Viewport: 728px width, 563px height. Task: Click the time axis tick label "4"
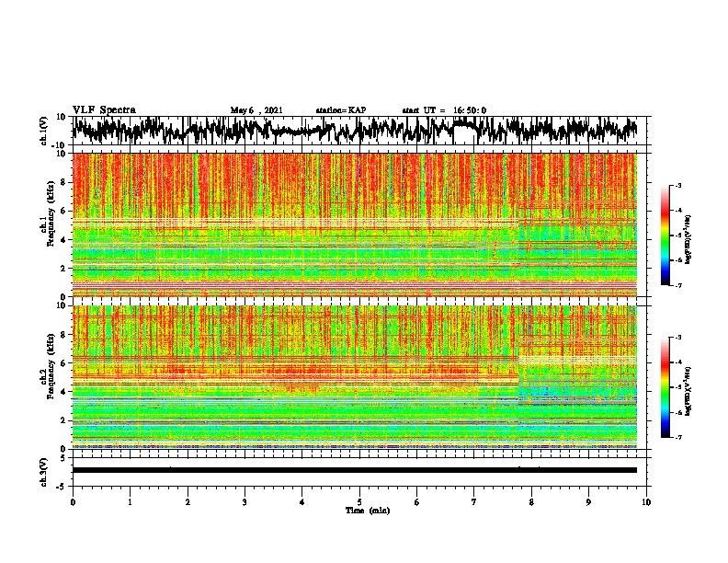click(302, 502)
